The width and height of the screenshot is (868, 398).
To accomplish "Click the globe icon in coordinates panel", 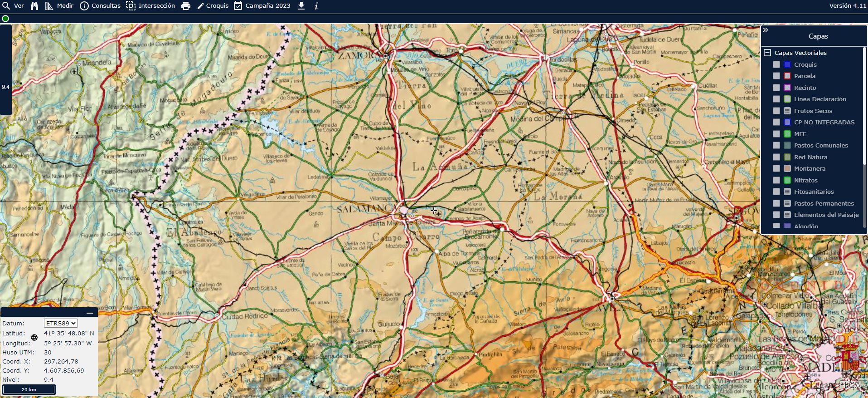I will click(34, 337).
